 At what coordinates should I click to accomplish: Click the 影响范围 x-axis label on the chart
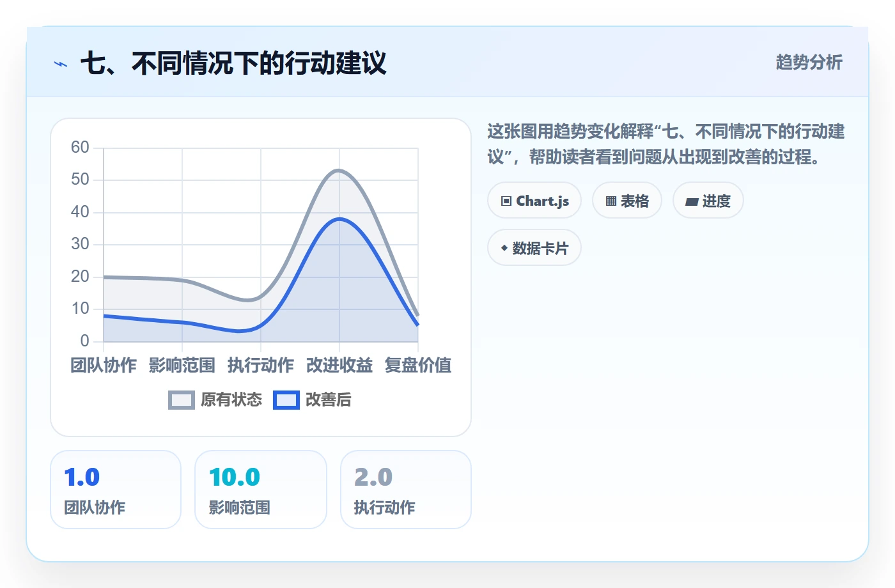click(182, 366)
